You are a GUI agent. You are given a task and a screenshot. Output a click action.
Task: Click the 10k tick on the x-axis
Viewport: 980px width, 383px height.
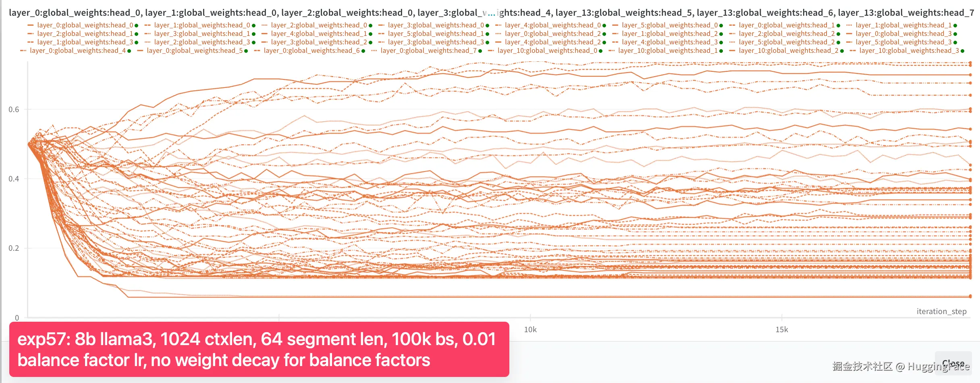point(530,330)
